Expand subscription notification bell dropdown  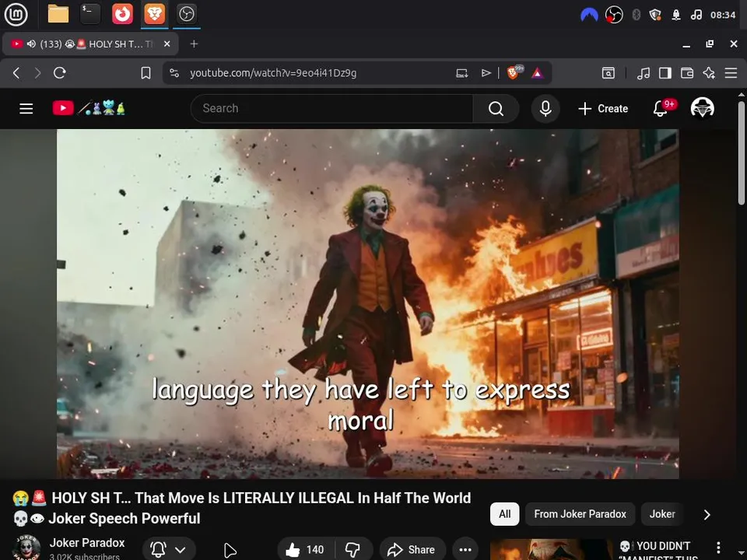169,550
